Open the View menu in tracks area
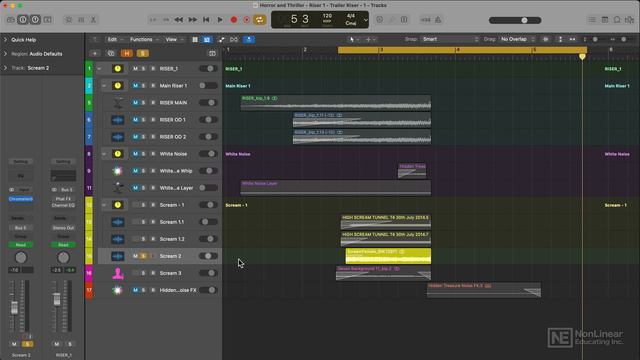Image resolution: width=640 pixels, height=360 pixels. point(174,40)
